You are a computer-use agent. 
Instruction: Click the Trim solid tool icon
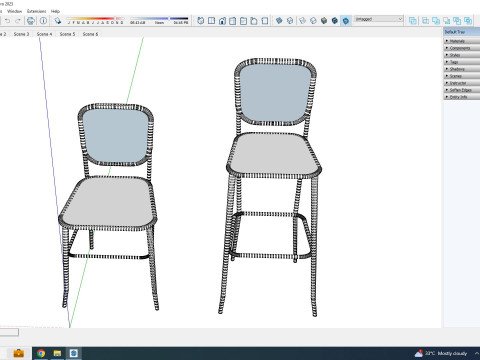457,21
